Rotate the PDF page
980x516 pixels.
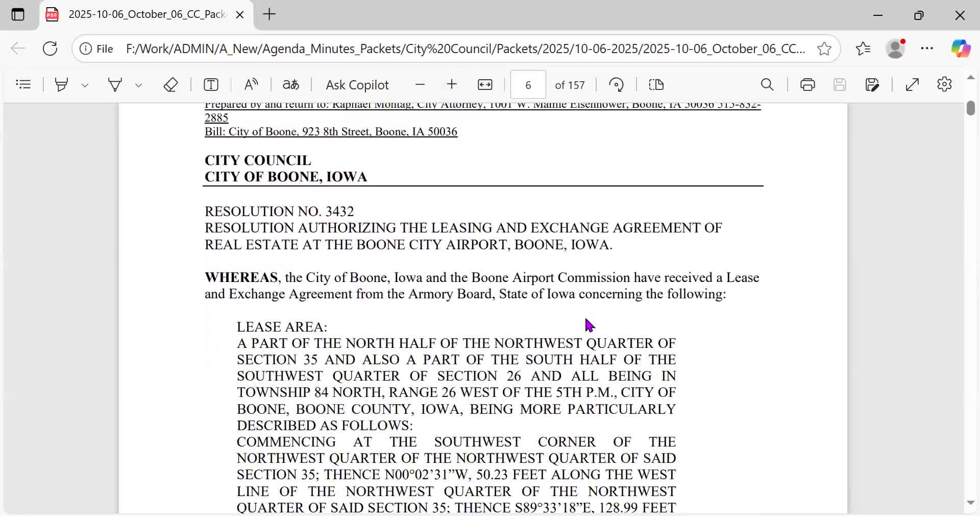coord(617,84)
